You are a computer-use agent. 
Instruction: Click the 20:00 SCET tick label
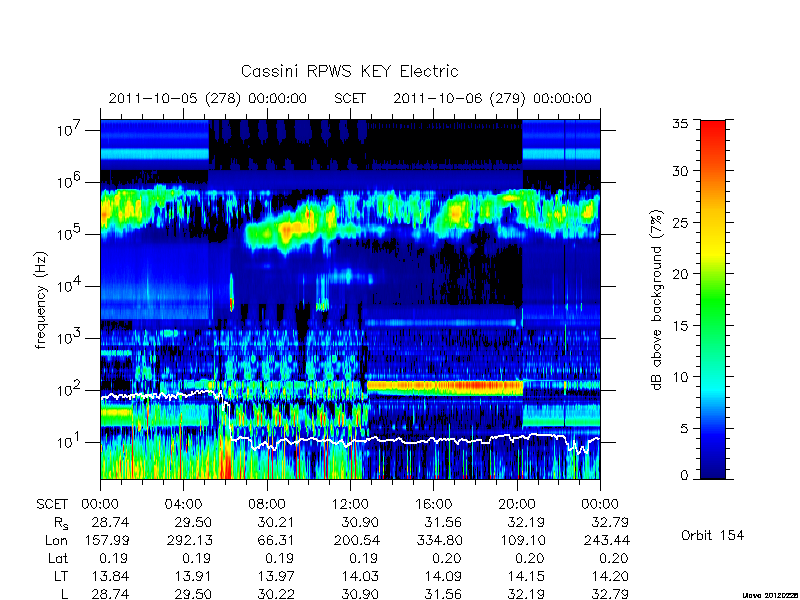coord(517,505)
